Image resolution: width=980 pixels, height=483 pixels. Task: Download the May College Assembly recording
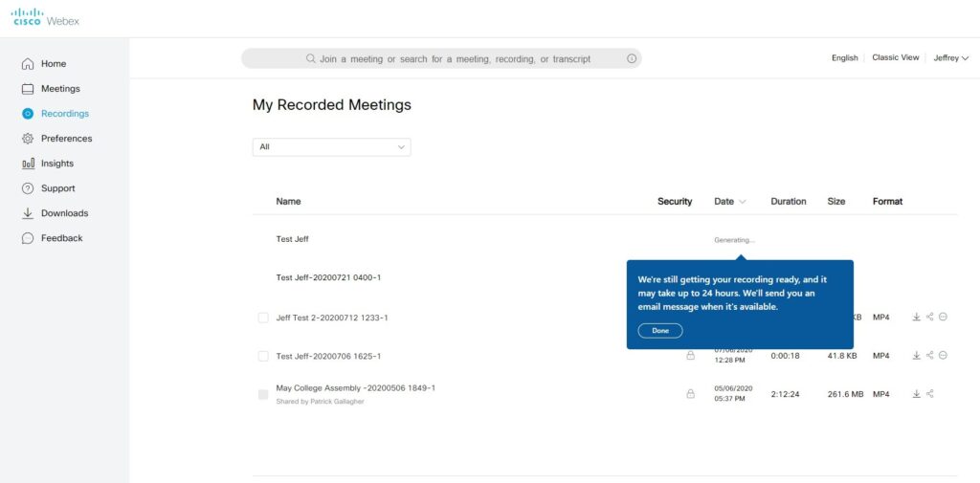coord(916,393)
